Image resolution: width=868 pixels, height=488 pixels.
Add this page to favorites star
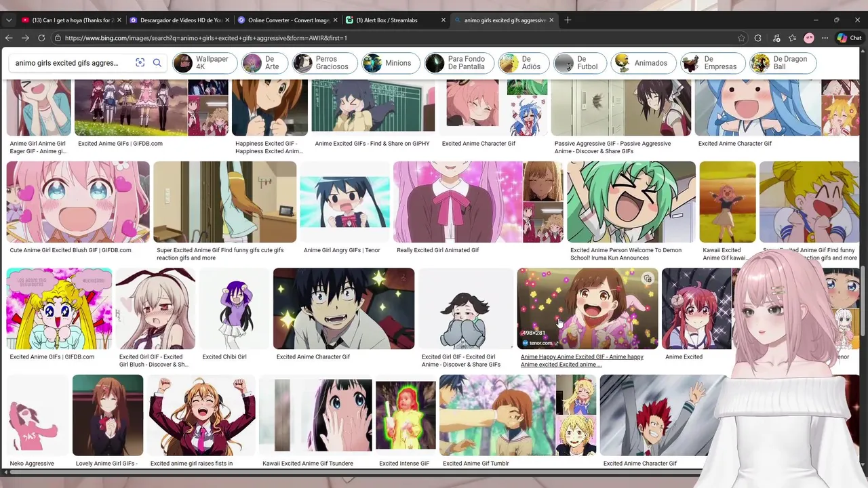[x=741, y=38]
